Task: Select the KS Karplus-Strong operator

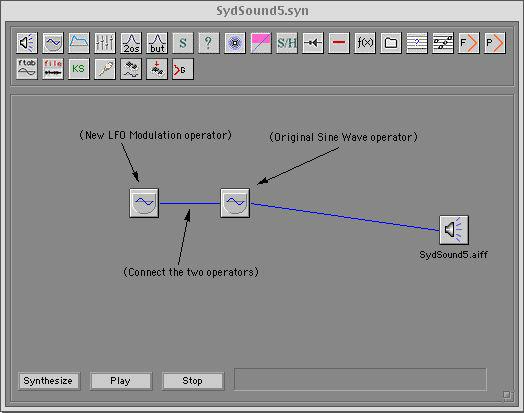Action: click(x=79, y=69)
